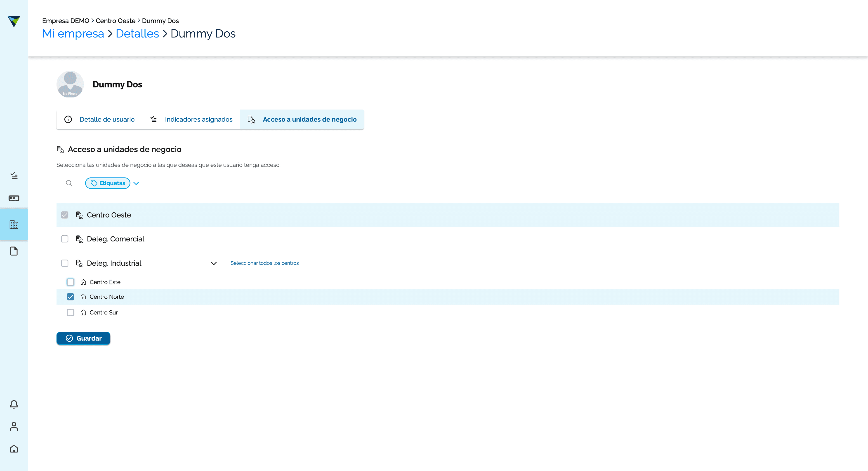
Task: Click Seleccionar todos los centros link
Action: [x=264, y=263]
